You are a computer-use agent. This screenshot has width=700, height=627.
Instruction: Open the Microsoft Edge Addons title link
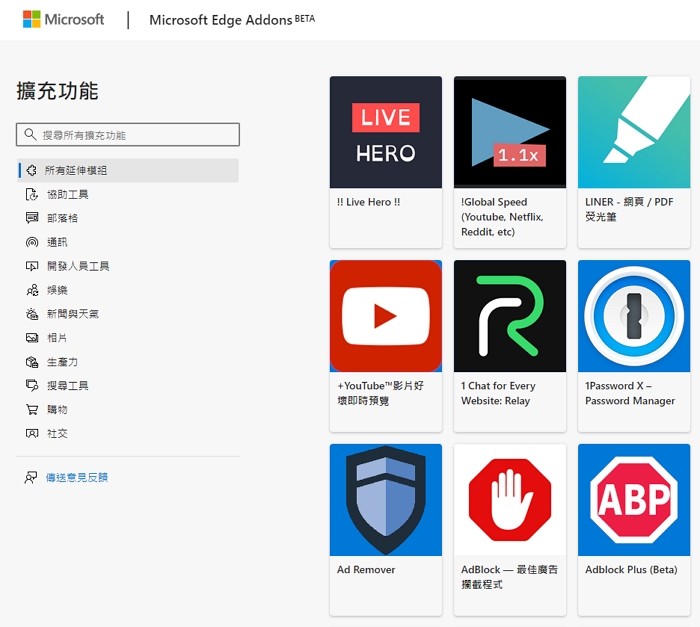point(220,20)
